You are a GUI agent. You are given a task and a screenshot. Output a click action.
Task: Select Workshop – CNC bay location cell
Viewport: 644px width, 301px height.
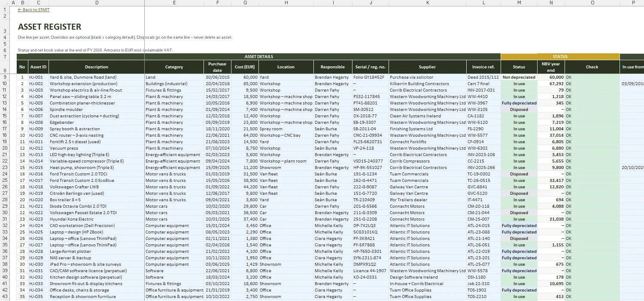click(286, 135)
